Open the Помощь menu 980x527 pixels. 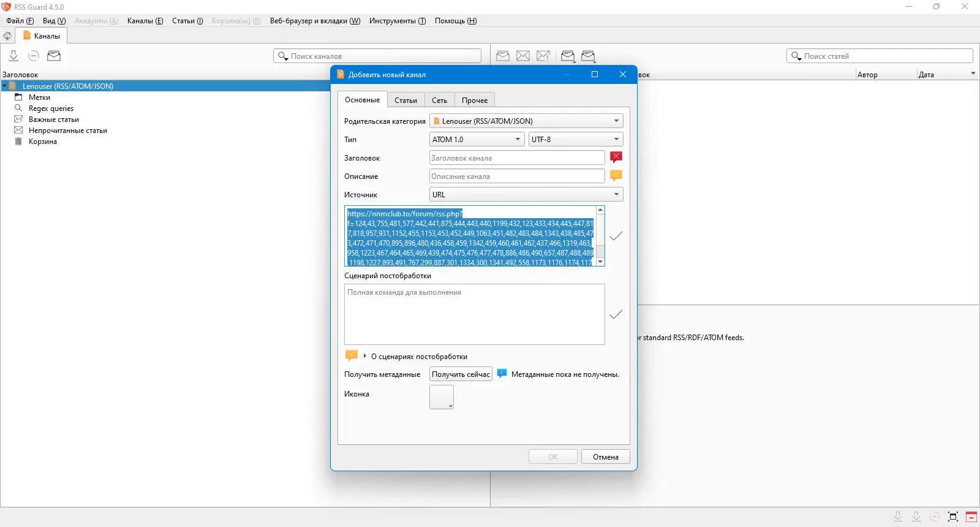(x=456, y=21)
